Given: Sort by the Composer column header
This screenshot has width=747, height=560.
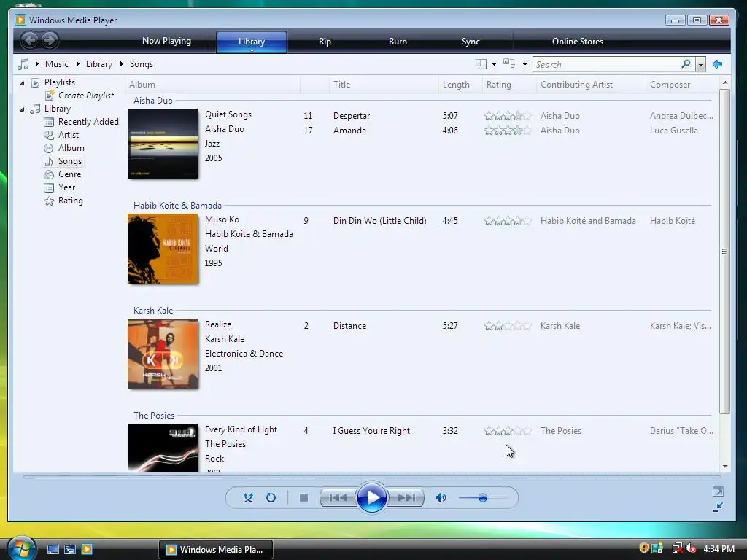Looking at the screenshot, I should click(x=682, y=85).
